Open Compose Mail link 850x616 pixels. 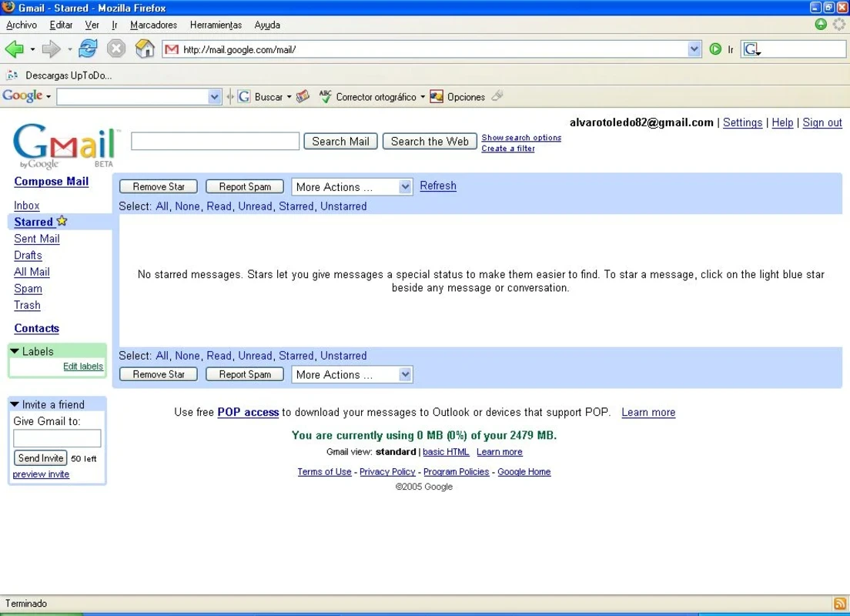(51, 182)
